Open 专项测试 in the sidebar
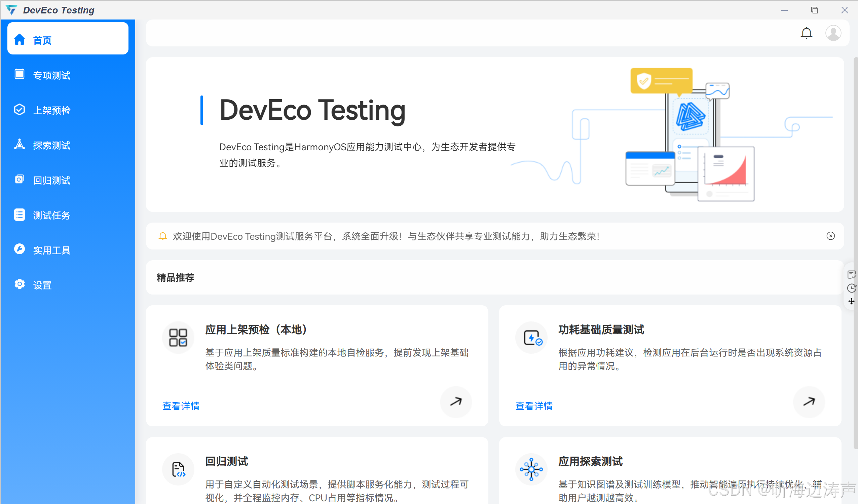Viewport: 858px width, 504px height. pos(68,75)
